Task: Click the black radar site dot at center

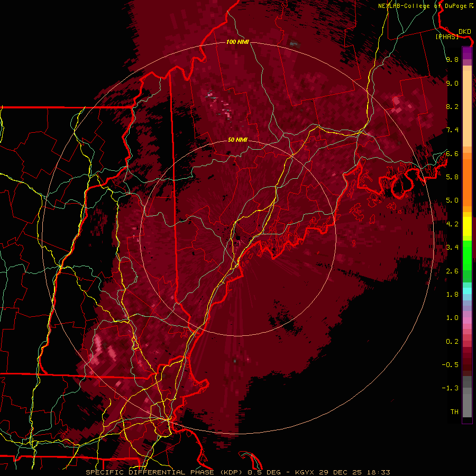Action: 237,237
